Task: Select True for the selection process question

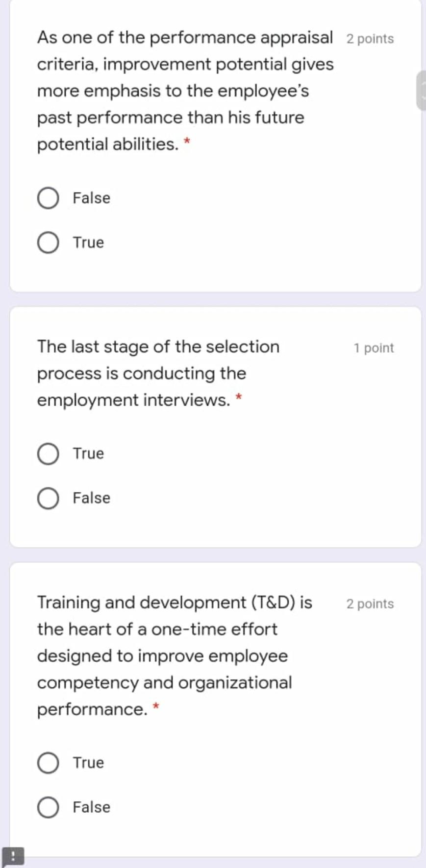Action: click(x=48, y=453)
